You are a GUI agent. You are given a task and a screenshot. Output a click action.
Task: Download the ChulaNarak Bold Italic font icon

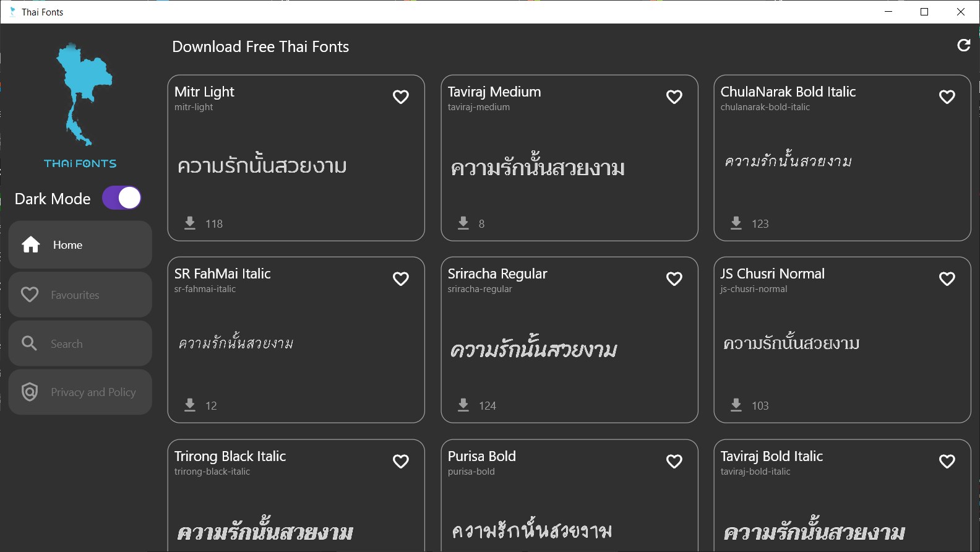(736, 223)
